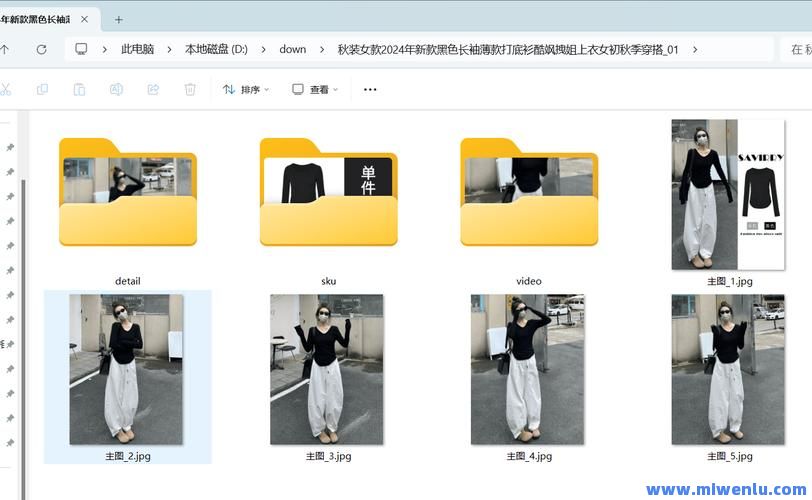Click the Delete trash icon

[x=190, y=89]
